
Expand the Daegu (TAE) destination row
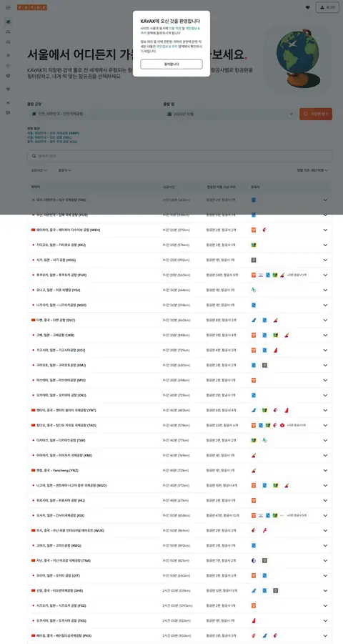coord(179,200)
